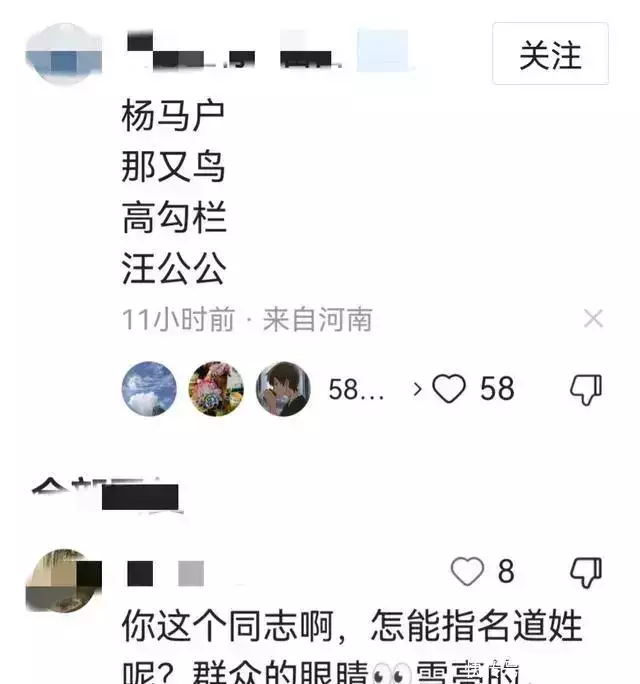Open the partially hidden 全部 replies header
The image size is (640, 684).
(106, 495)
